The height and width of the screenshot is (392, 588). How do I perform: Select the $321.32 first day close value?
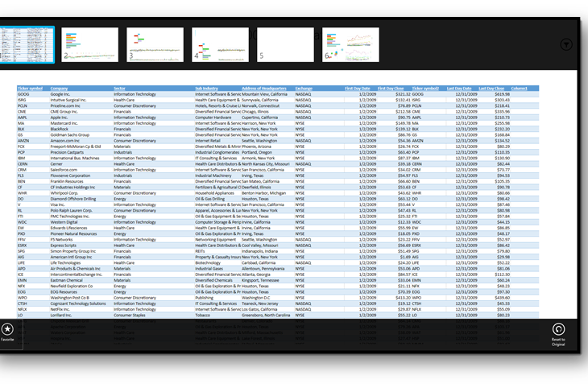[403, 94]
